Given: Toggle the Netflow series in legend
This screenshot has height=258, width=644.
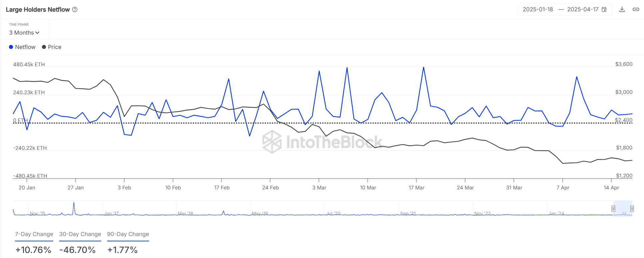Looking at the screenshot, I should click(x=25, y=47).
